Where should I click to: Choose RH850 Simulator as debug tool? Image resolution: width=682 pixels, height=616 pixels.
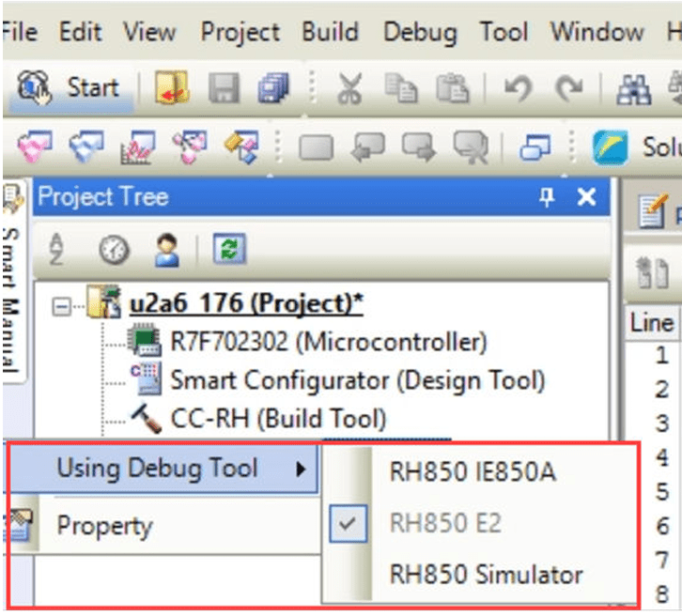(x=486, y=574)
